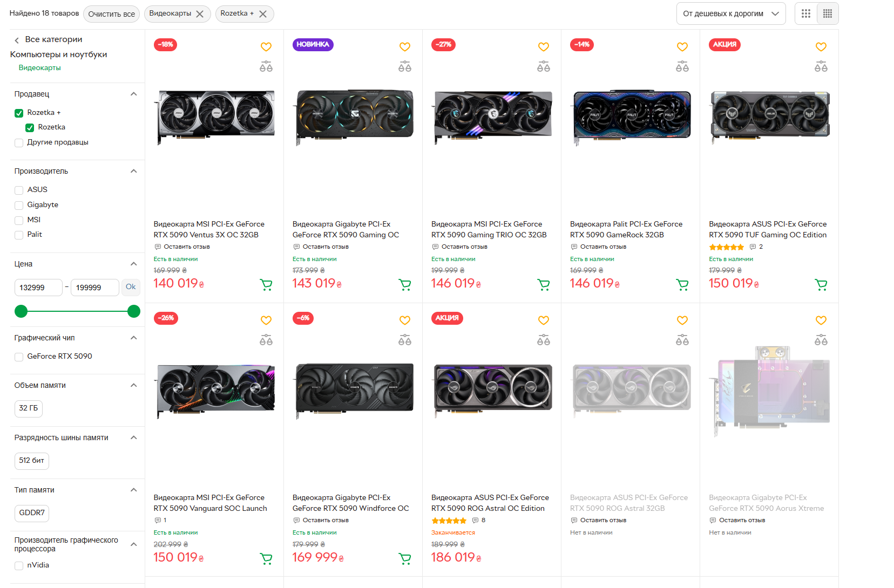Enable the GeForce RTX 5090 chip filter

(19, 357)
